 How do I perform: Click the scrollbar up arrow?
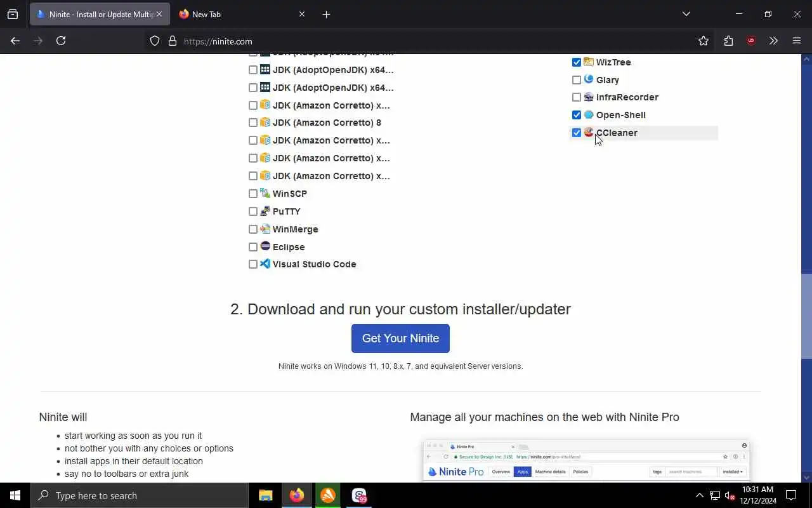807,58
